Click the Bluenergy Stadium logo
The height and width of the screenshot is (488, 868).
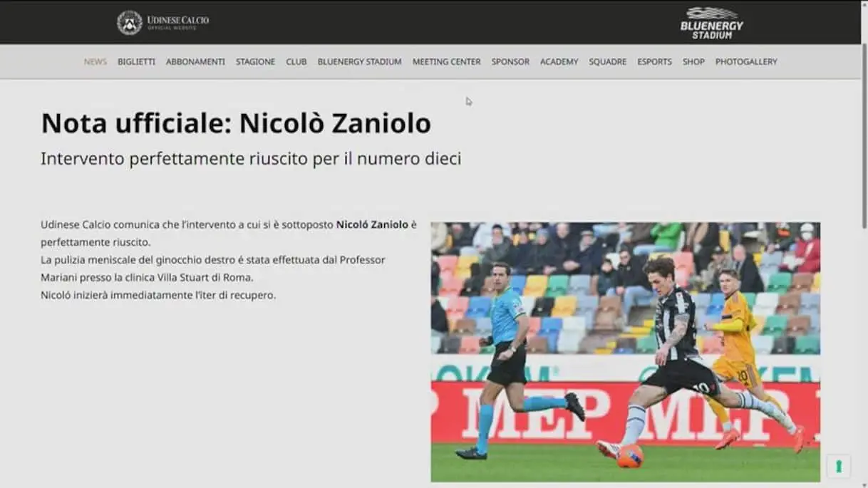(x=711, y=23)
